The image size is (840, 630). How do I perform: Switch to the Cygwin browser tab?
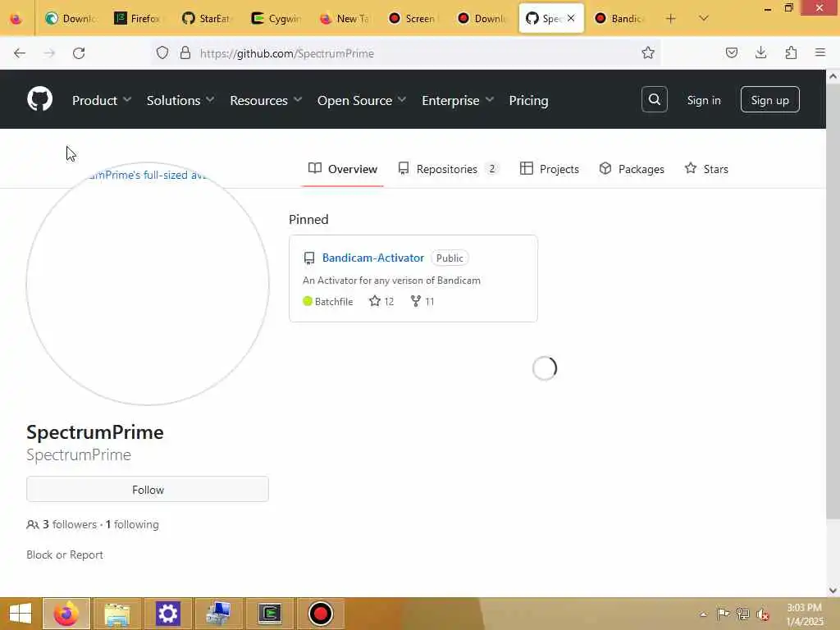click(x=276, y=19)
